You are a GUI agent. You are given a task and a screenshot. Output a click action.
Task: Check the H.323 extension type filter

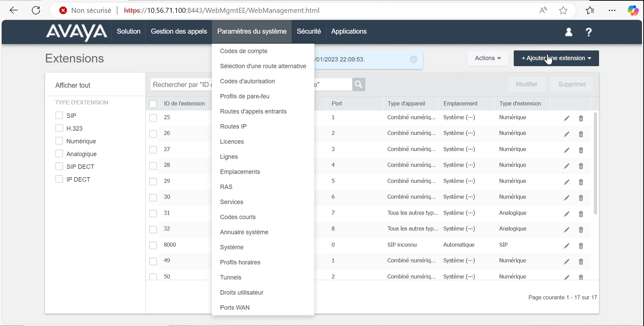[x=59, y=128]
